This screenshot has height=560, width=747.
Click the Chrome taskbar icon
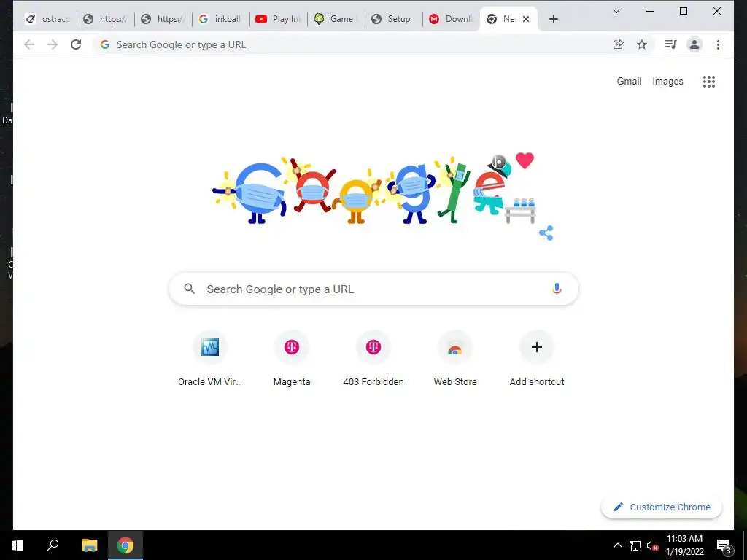tap(125, 545)
